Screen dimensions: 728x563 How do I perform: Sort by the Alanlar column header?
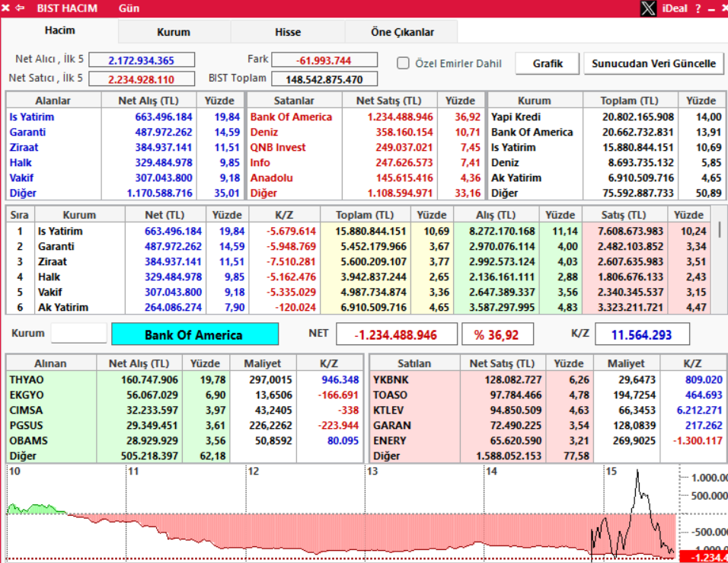(53, 101)
